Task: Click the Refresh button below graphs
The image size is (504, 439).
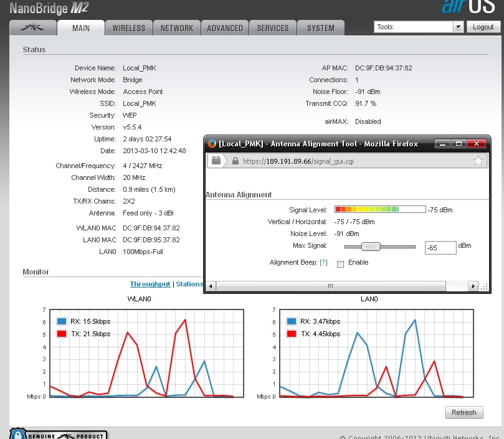Action: click(464, 412)
